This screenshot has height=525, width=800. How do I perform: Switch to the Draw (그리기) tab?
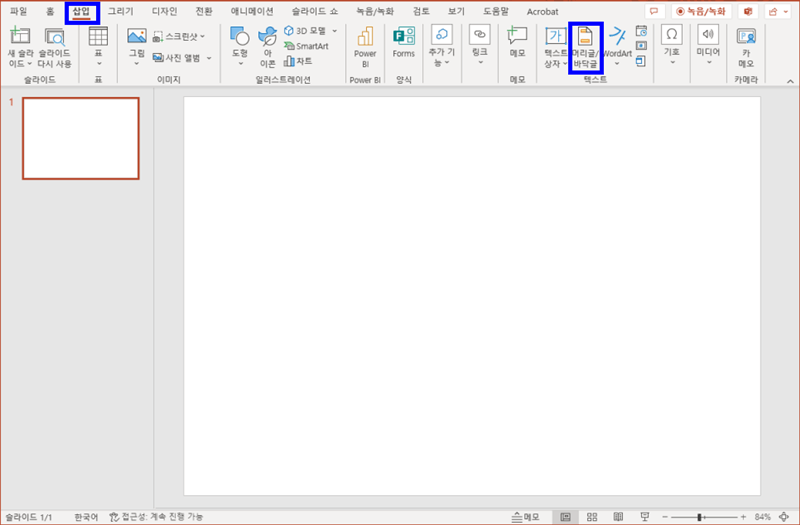(x=121, y=11)
